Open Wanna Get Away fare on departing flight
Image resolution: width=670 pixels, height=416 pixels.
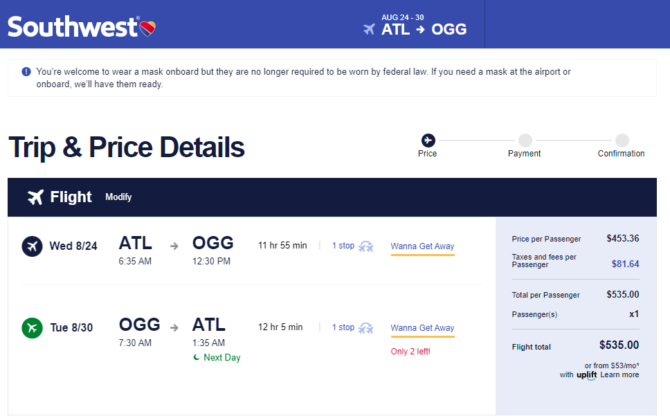point(422,246)
